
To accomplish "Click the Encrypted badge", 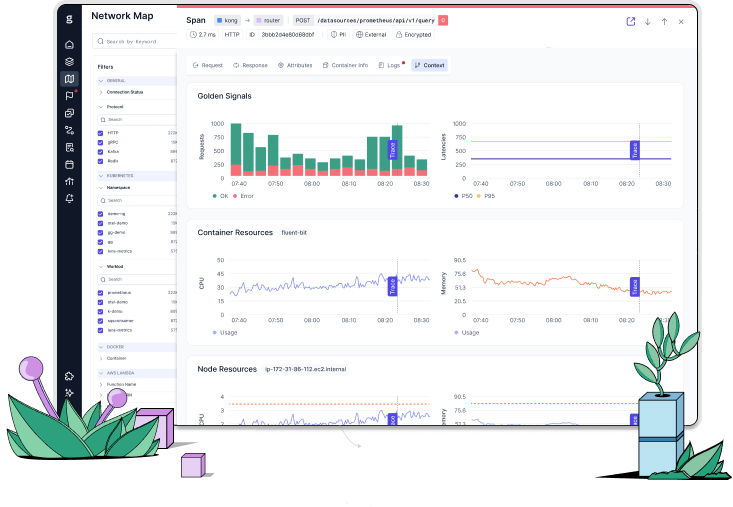I will pyautogui.click(x=416, y=34).
